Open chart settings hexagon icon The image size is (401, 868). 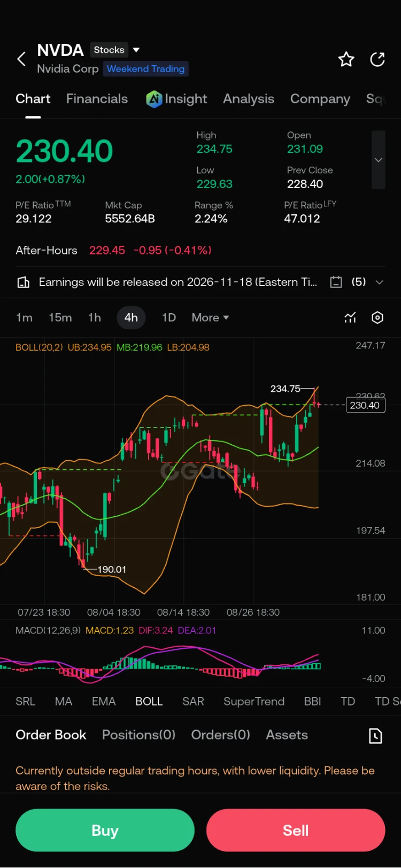pos(377,317)
